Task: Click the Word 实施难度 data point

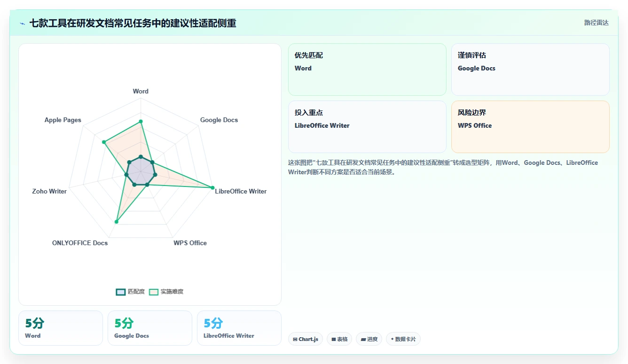Action: click(x=141, y=122)
